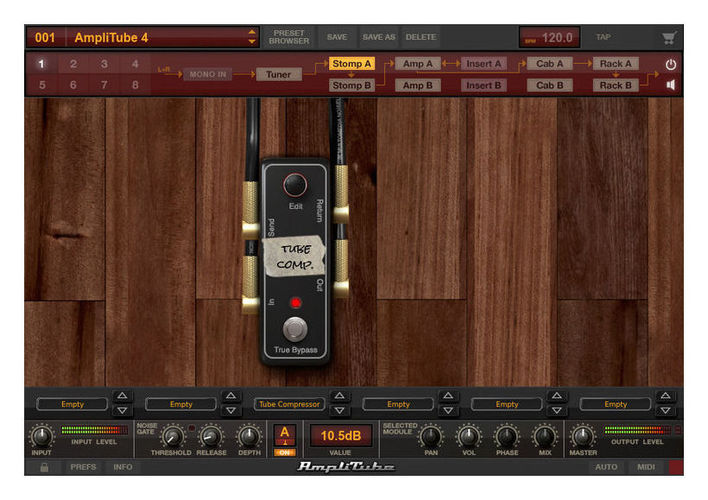Open the Info panel
Screen dimensions: 708x500
pyautogui.click(x=123, y=467)
